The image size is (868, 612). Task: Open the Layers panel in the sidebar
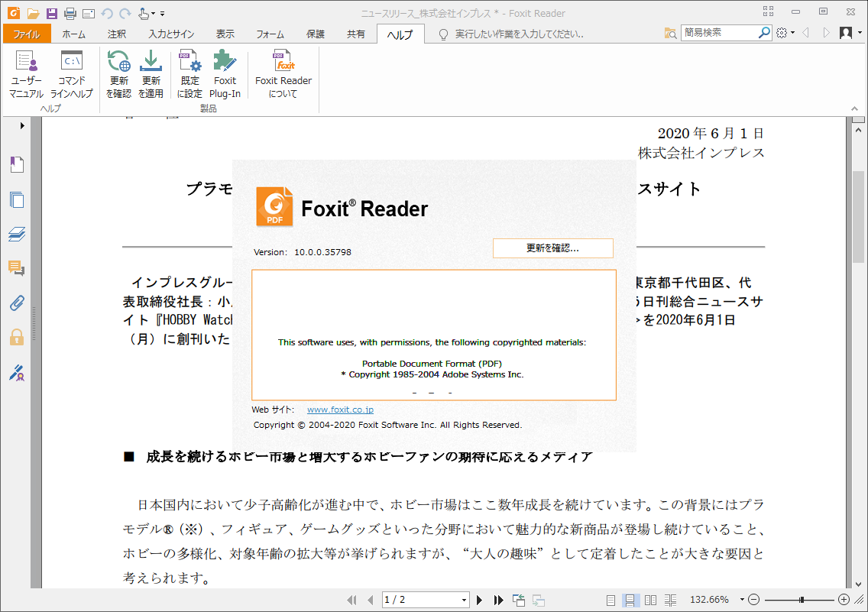point(17,235)
